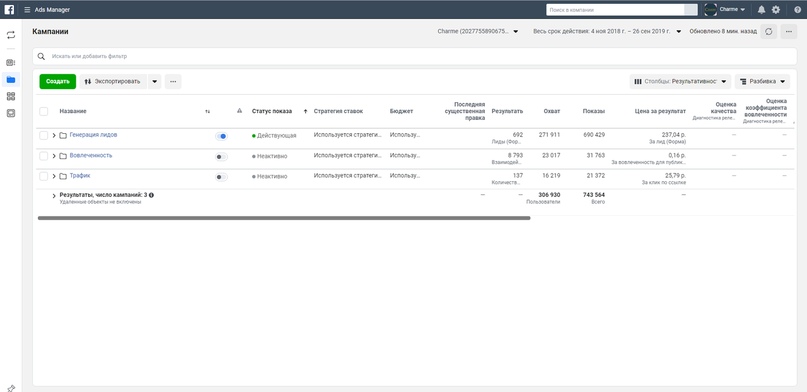This screenshot has width=807, height=392.
Task: Click the 237,04 р. cost value
Action: pos(674,135)
